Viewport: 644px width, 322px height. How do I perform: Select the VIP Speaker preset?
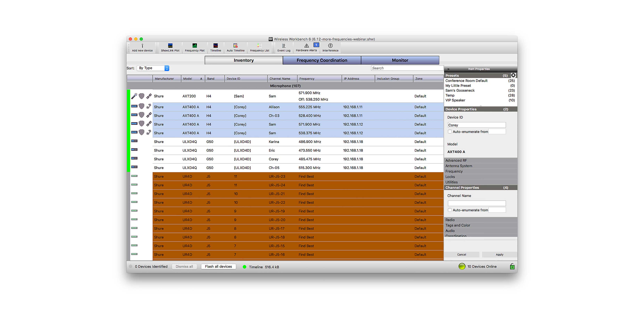[x=480, y=100]
